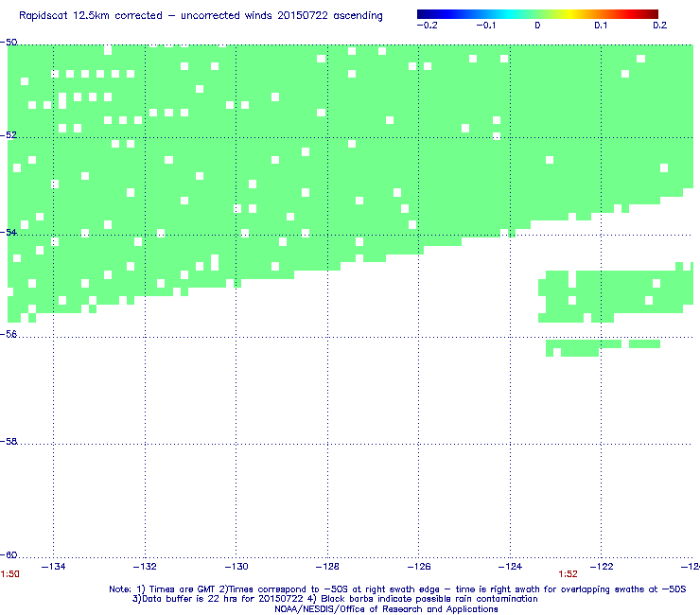
Task: Click the '-56' latitude axis label
Action: pyautogui.click(x=9, y=334)
